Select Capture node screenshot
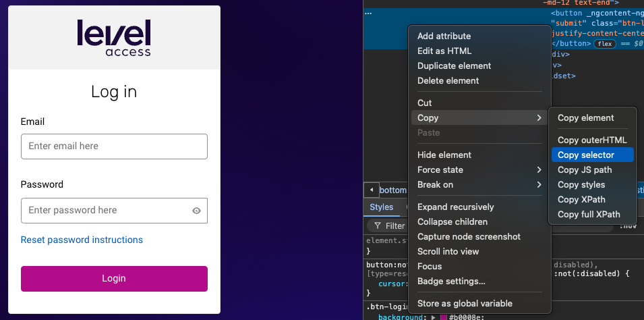Screen dimensions: 644x320 coord(469,236)
